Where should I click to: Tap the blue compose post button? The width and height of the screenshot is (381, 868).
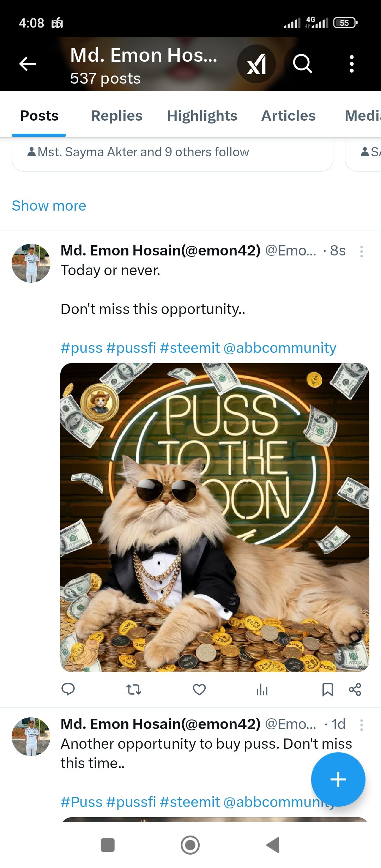click(338, 779)
